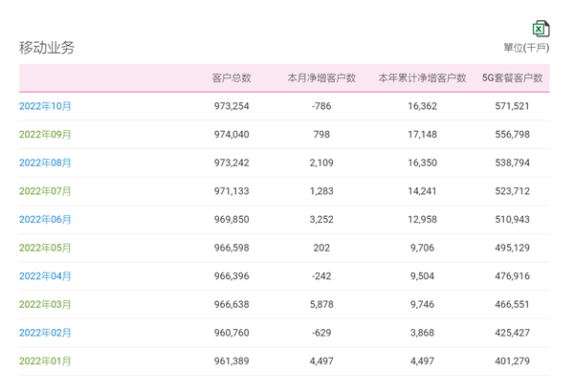This screenshot has width=574, height=392.
Task: Click the 移动业务 section heading
Action: click(47, 48)
